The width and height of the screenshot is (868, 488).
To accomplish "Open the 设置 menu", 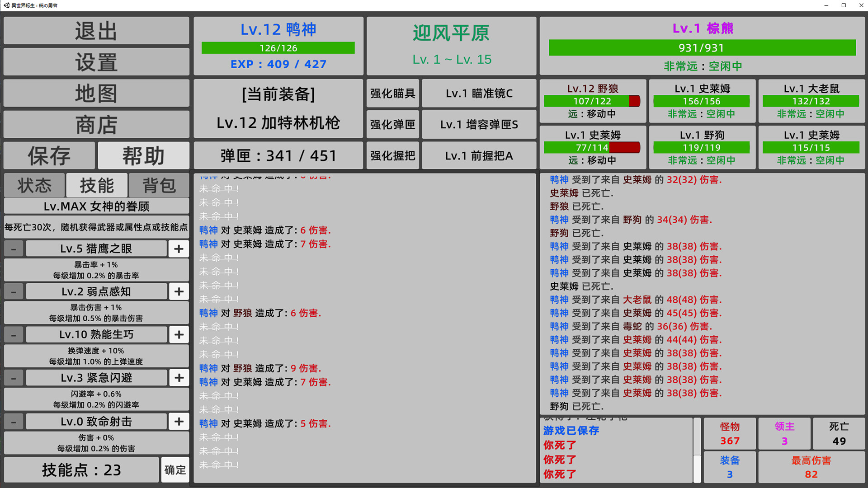I will point(96,62).
